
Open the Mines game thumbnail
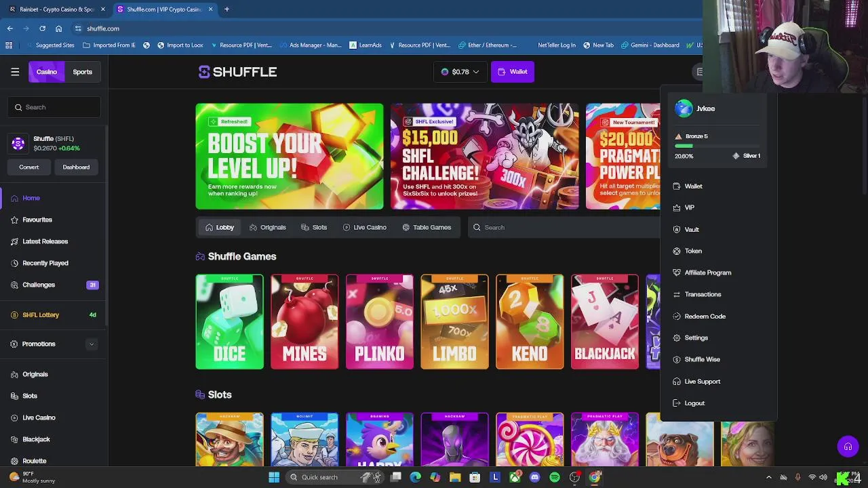[304, 322]
